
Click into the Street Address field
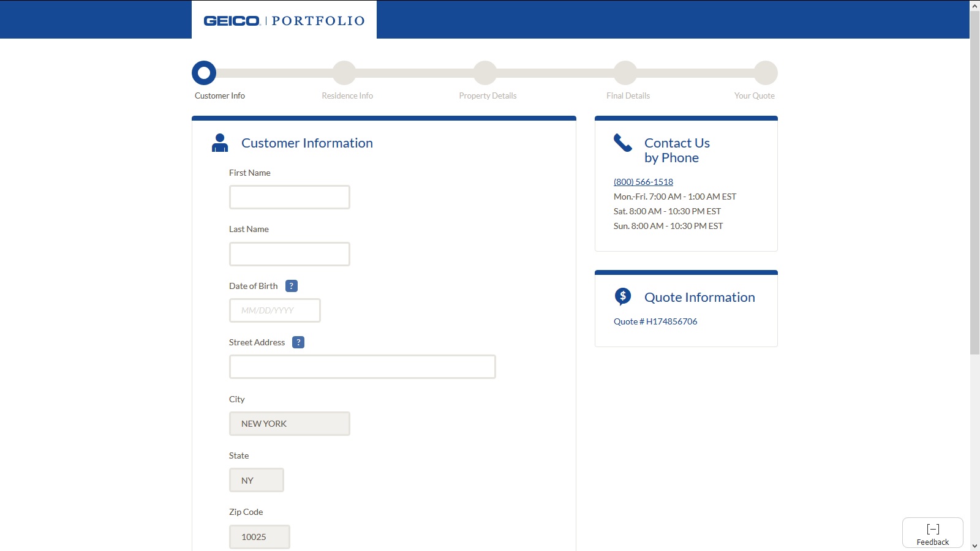tap(363, 367)
